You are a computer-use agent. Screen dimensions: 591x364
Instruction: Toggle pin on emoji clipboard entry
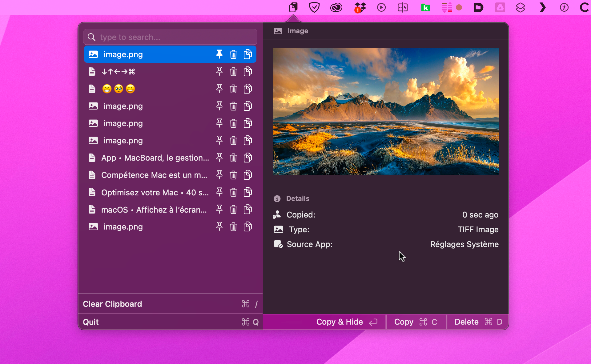219,89
